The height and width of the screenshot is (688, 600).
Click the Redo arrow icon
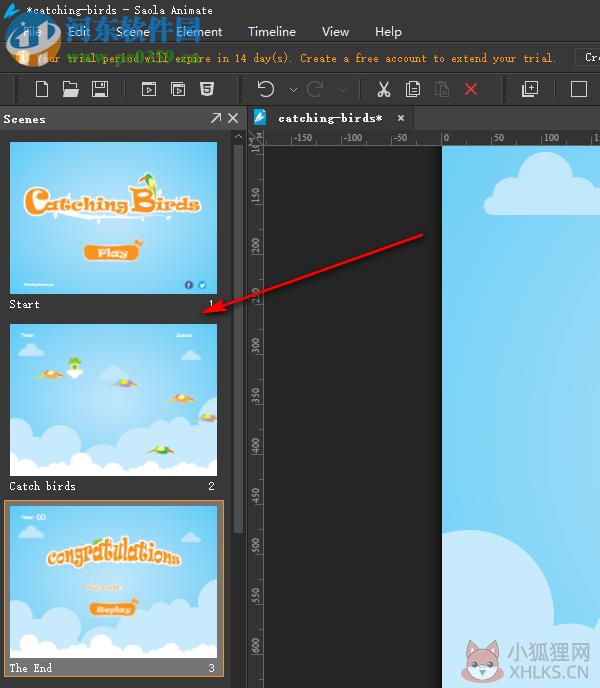315,89
